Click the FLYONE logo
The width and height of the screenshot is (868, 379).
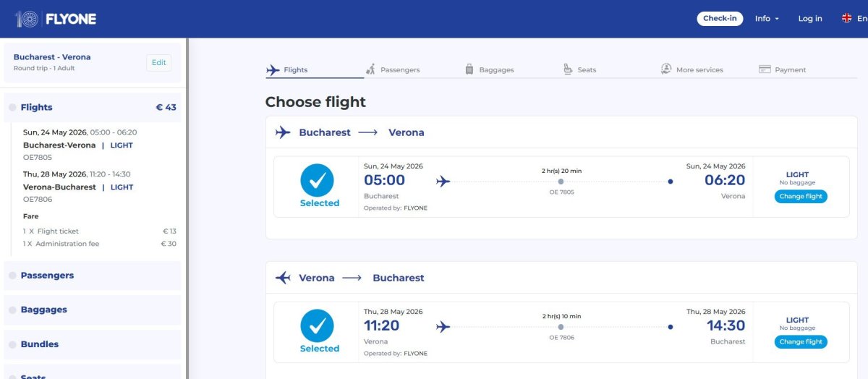(x=56, y=19)
